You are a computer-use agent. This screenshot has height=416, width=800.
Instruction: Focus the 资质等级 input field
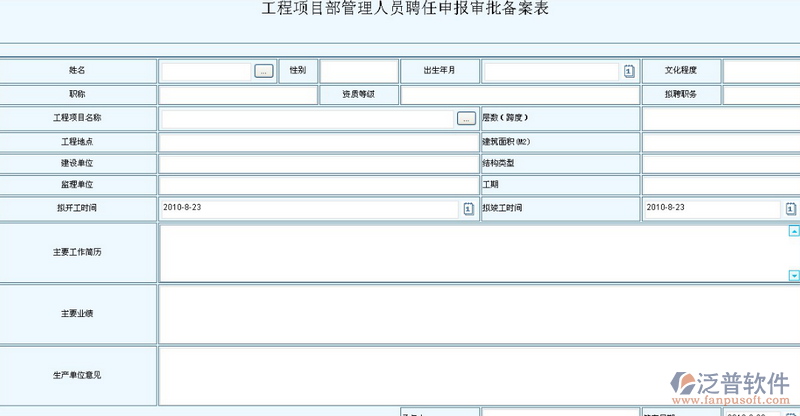519,95
